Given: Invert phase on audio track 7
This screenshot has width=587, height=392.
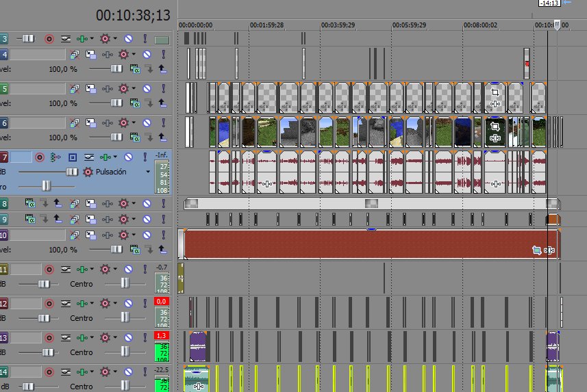Looking at the screenshot, I should click(x=89, y=157).
